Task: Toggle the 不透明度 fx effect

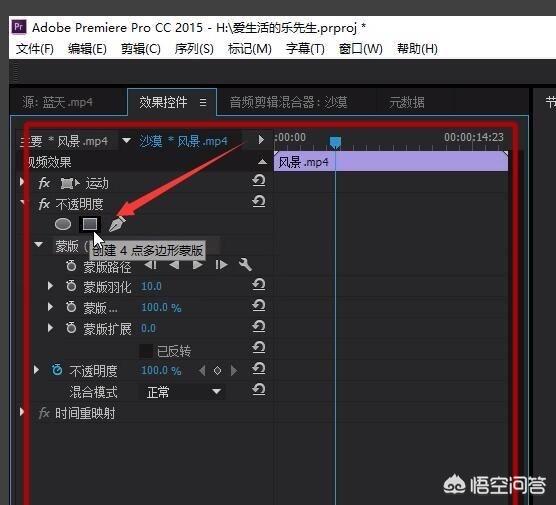Action: (x=44, y=204)
